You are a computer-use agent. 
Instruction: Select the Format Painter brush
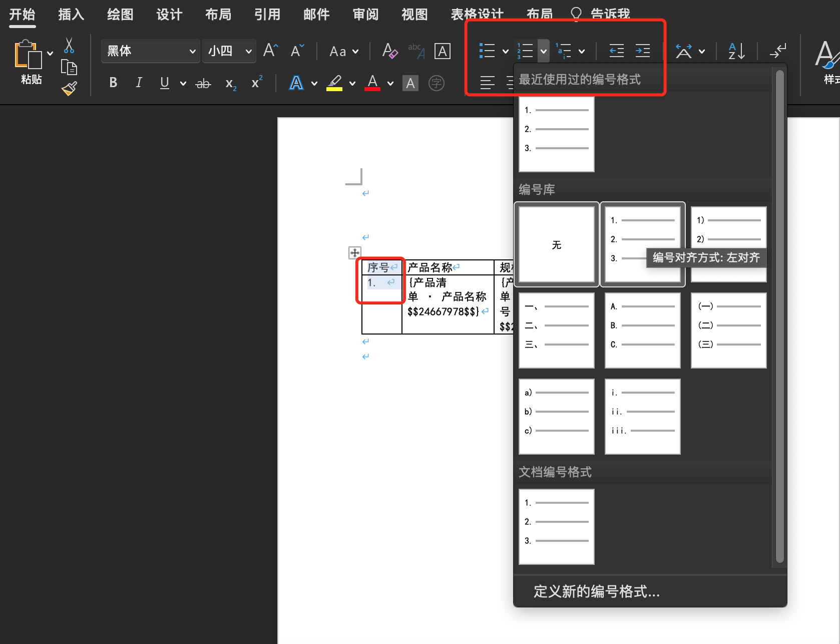(69, 89)
